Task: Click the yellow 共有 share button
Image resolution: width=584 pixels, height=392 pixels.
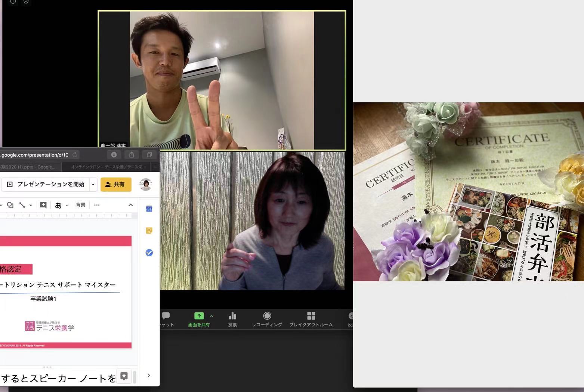Action: (116, 184)
